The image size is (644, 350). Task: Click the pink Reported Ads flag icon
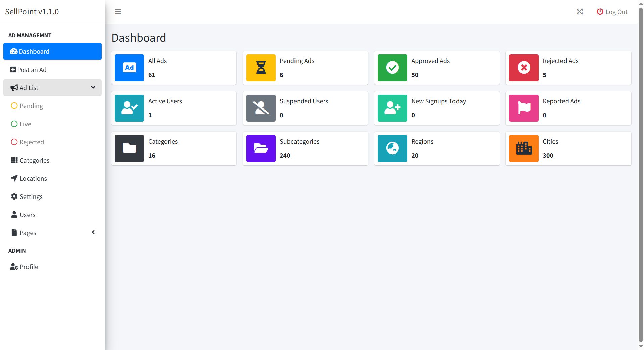pyautogui.click(x=524, y=108)
